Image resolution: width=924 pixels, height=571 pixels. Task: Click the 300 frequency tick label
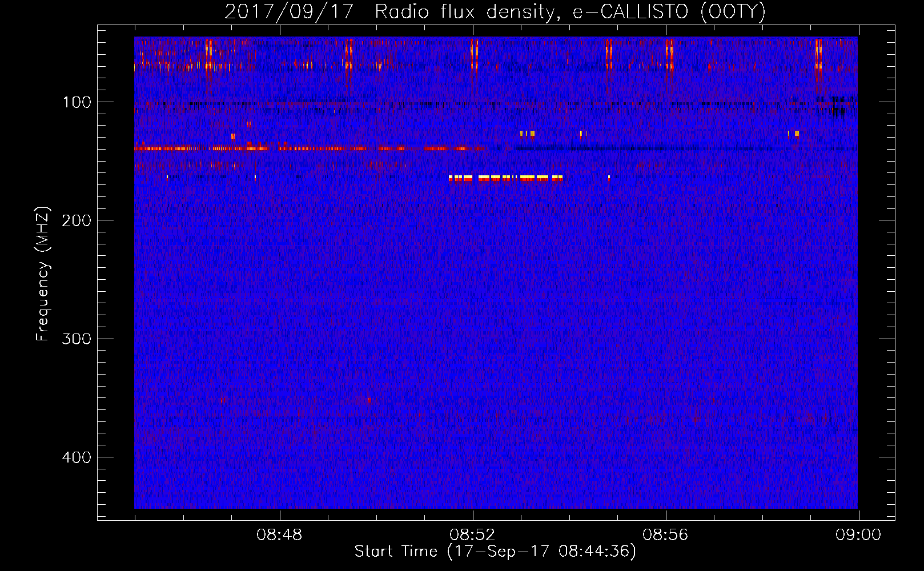pyautogui.click(x=76, y=339)
